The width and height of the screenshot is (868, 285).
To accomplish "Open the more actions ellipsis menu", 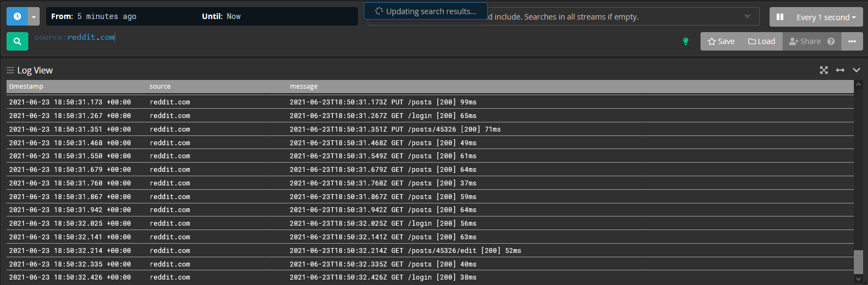I will pos(852,41).
